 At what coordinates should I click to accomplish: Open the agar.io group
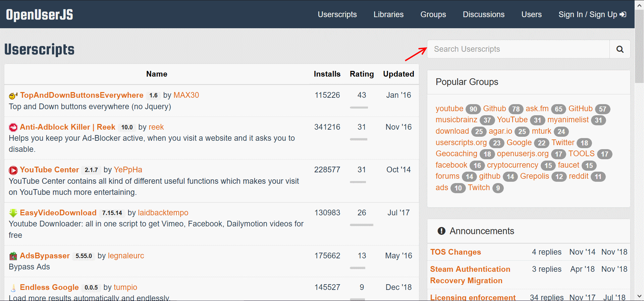coord(500,131)
